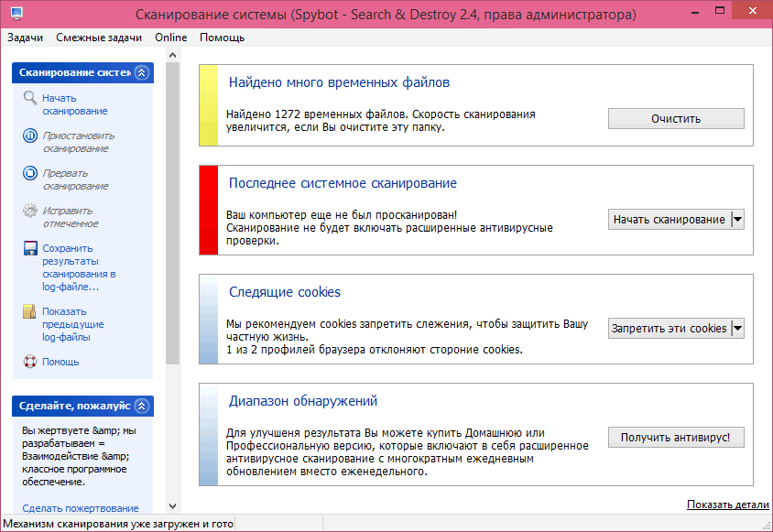
Task: Click the gear icon for Исправить отмеченное
Action: pos(30,211)
